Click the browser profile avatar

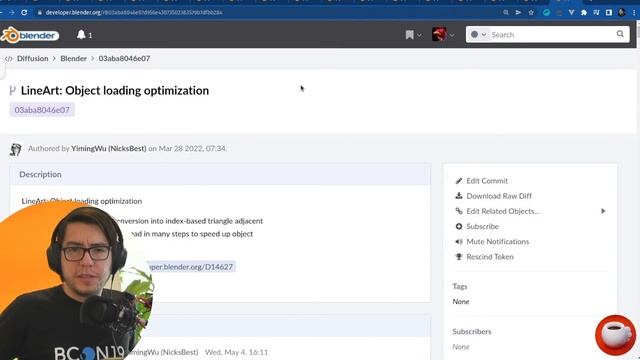[622, 13]
